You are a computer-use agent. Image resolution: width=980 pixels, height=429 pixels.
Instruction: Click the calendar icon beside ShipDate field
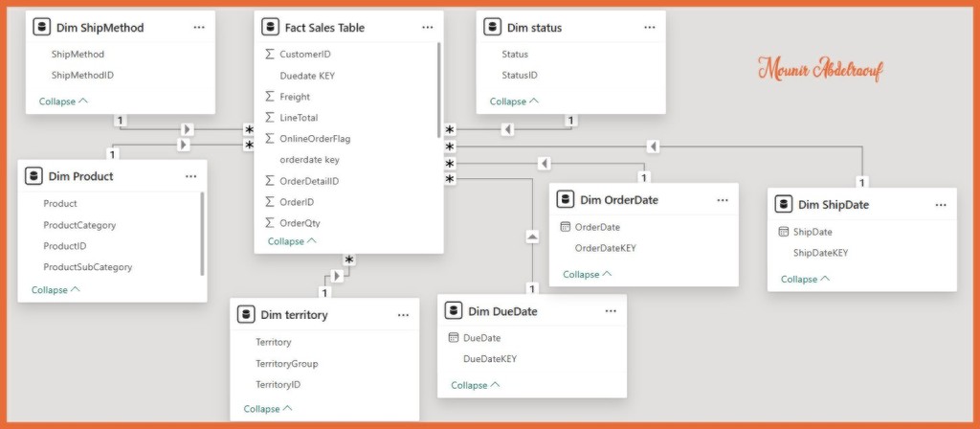point(783,232)
